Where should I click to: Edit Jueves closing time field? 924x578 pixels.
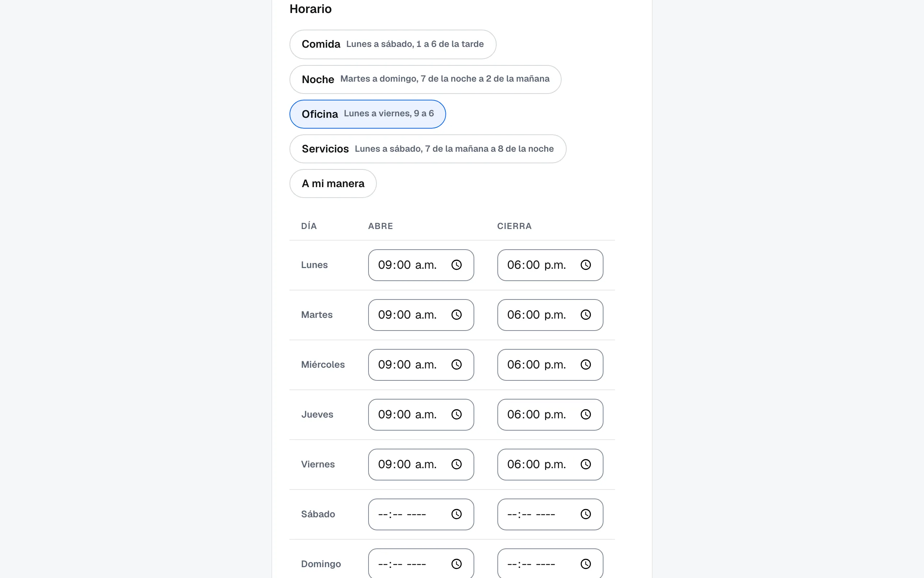(550, 414)
